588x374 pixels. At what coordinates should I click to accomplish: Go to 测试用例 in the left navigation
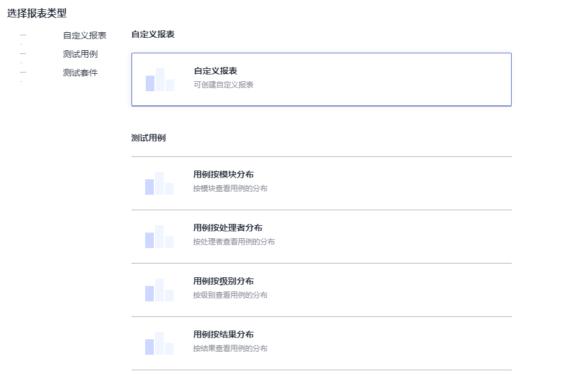tap(80, 54)
